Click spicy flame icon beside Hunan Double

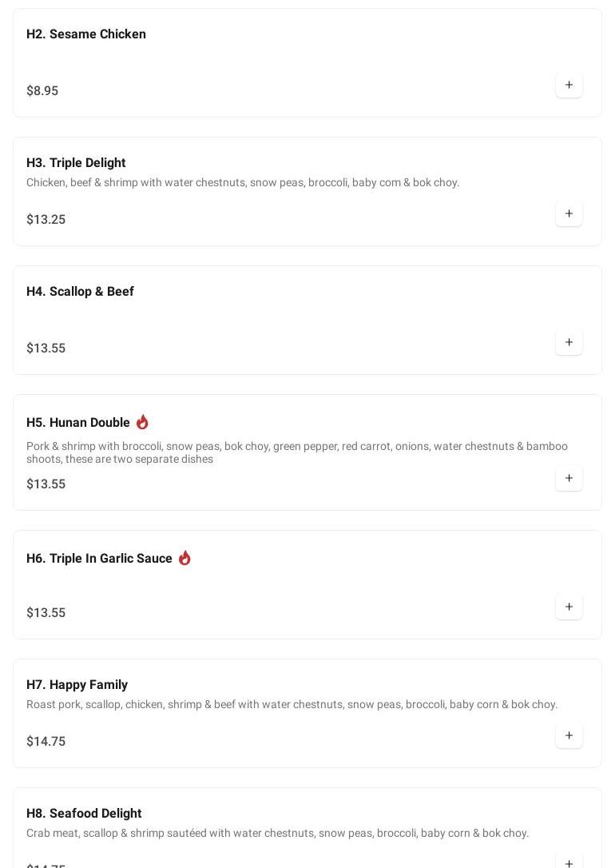coord(142,422)
